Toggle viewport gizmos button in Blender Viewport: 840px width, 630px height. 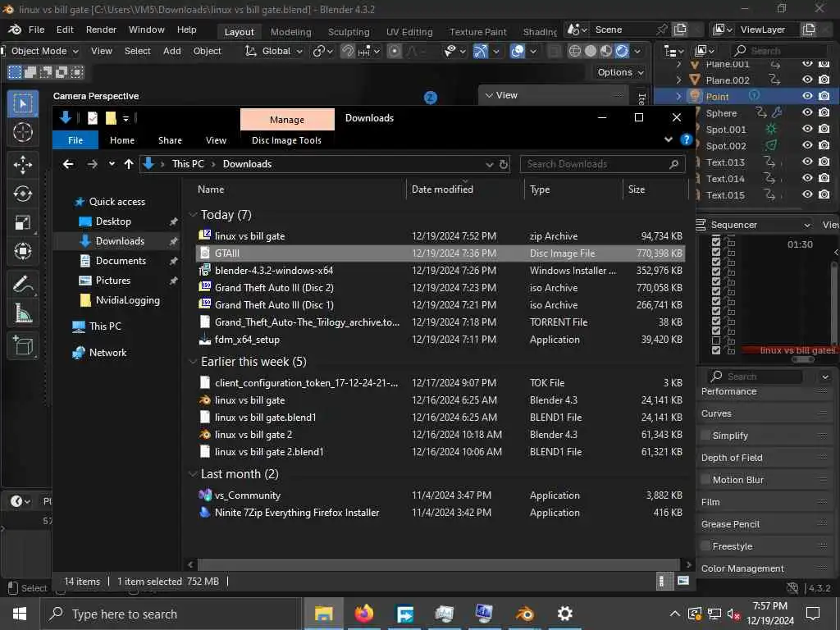click(x=481, y=52)
